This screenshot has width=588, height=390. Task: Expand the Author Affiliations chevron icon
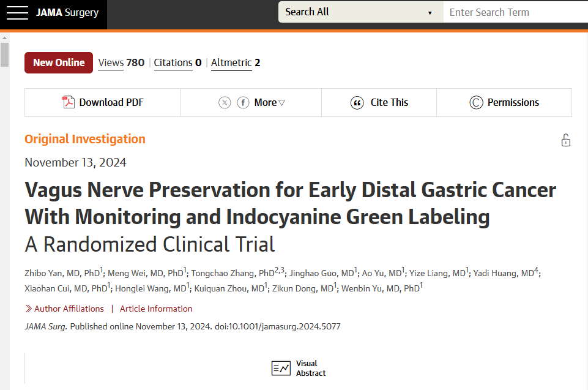[x=29, y=309]
